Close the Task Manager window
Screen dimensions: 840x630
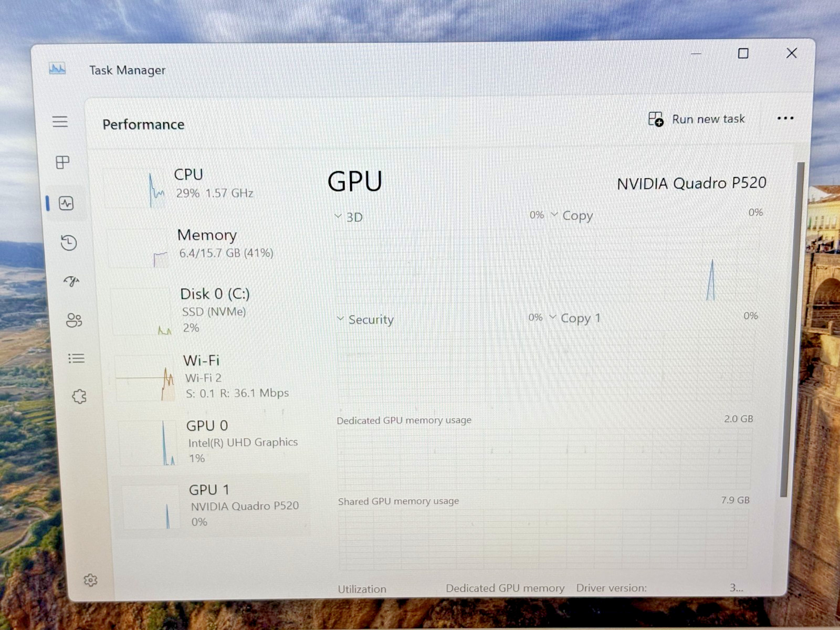(x=792, y=53)
